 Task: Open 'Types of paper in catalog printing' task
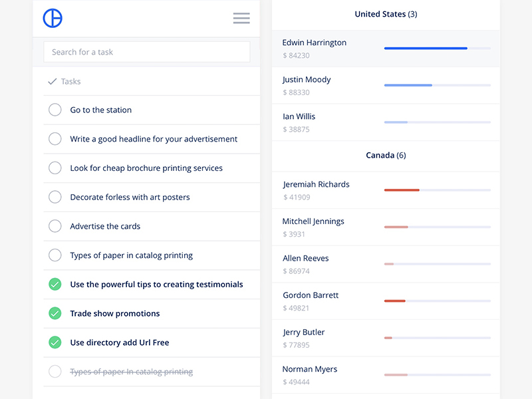[x=131, y=255]
